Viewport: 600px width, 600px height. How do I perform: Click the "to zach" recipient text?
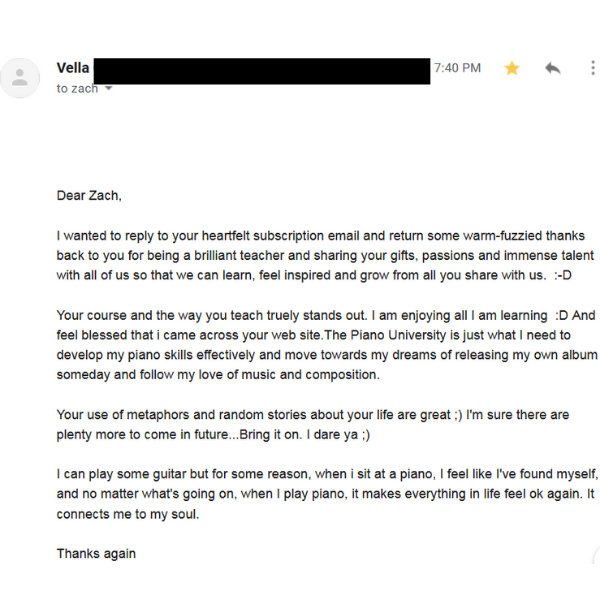click(77, 89)
